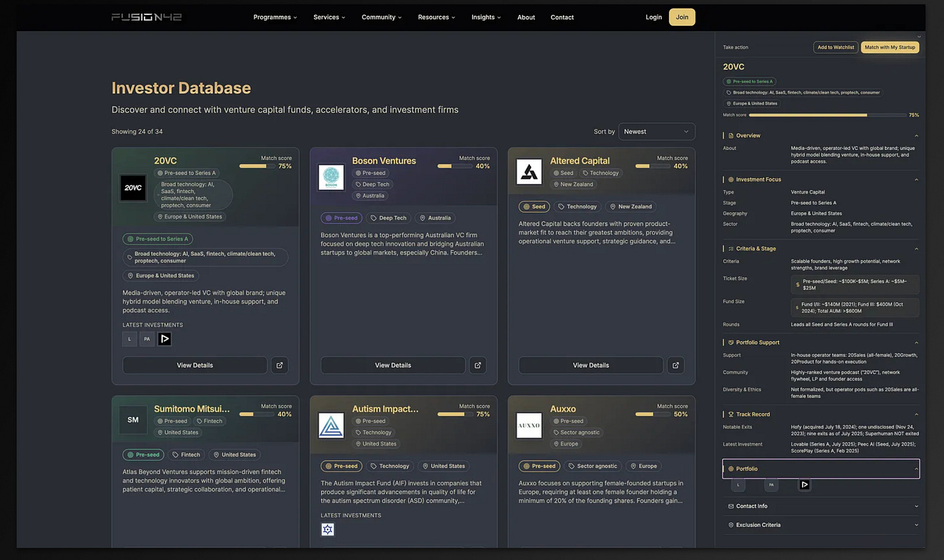
Task: Open play-icon company in side panel Portfolio
Action: tap(805, 485)
